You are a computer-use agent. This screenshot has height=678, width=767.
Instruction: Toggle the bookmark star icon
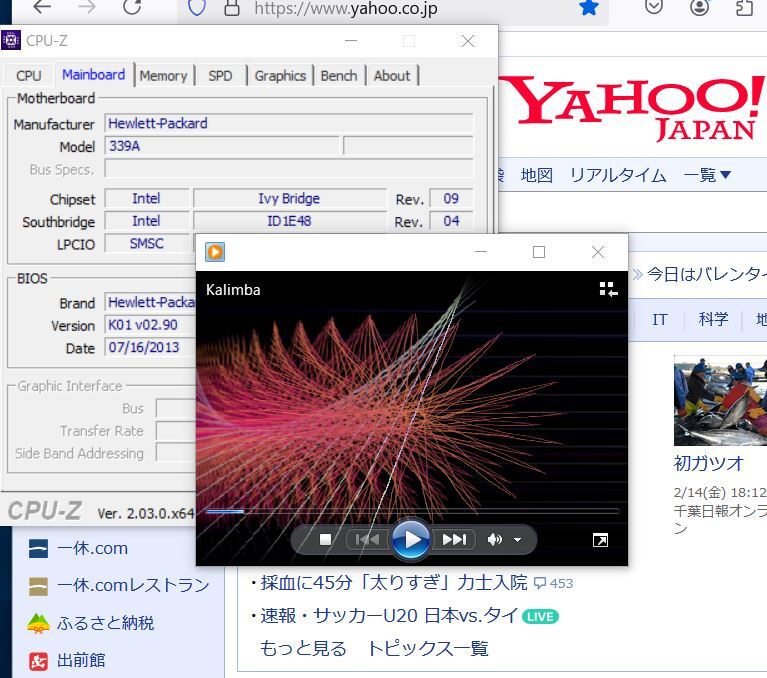[588, 7]
